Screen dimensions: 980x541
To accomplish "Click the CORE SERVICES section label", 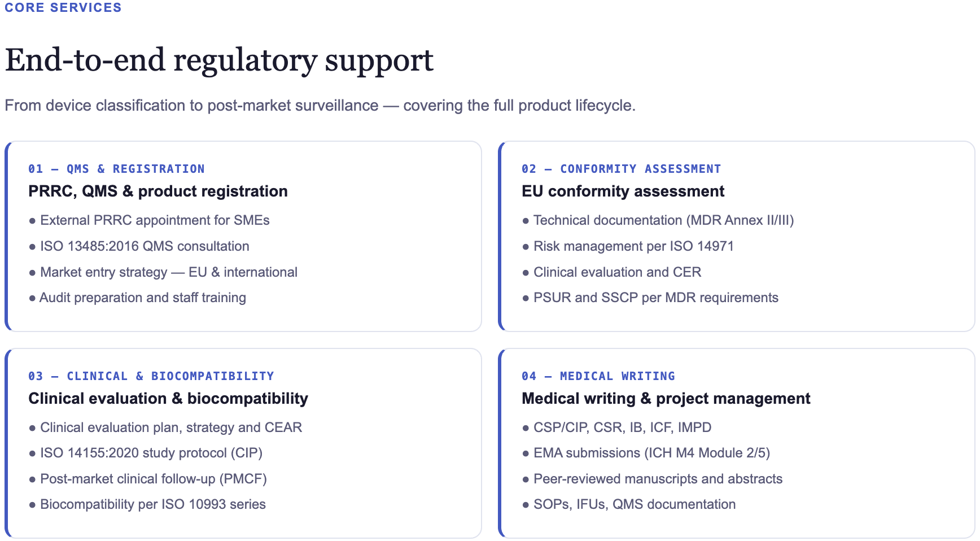I will pos(63,8).
